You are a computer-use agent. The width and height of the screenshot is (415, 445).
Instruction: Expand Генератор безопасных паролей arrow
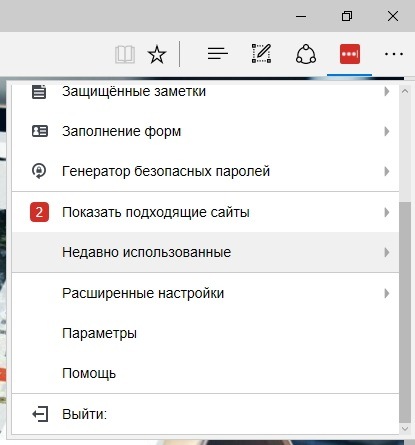(387, 171)
